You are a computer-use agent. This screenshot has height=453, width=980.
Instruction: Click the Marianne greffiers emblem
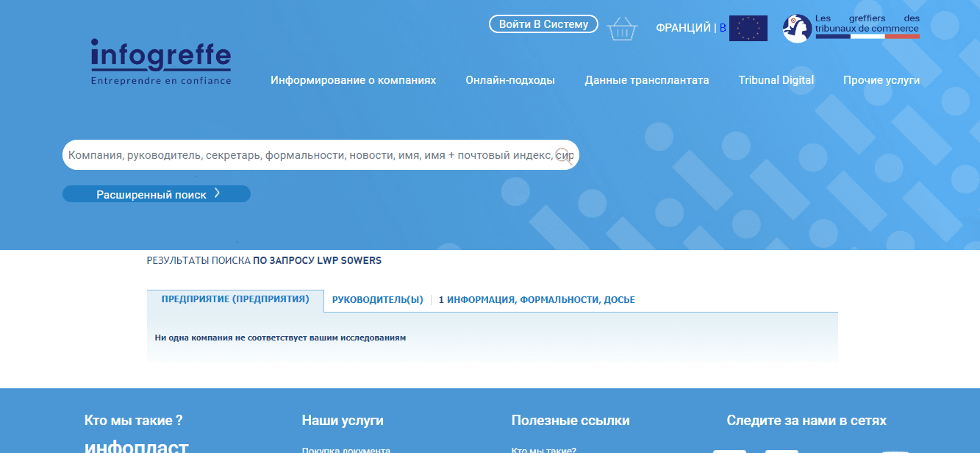(797, 29)
